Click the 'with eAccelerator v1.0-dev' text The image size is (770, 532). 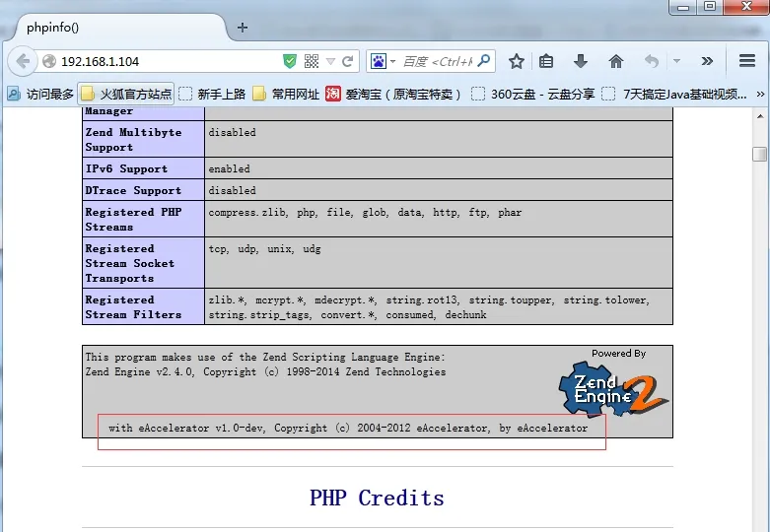pyautogui.click(x=348, y=428)
